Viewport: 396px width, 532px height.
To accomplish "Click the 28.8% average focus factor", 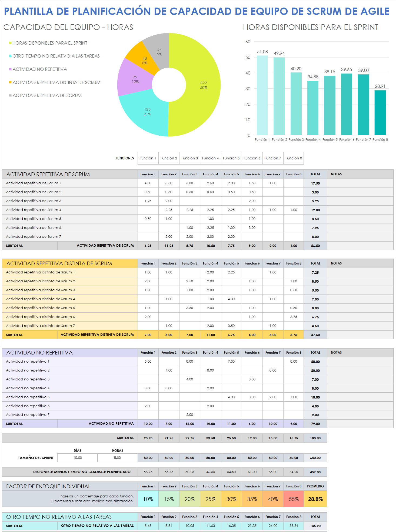I will click(315, 499).
